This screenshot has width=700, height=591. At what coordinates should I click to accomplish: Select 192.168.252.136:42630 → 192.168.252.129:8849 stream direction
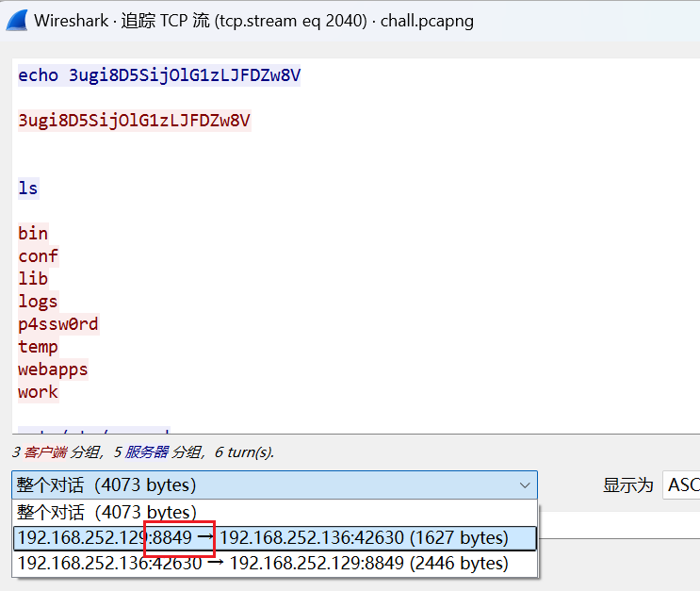tap(263, 564)
